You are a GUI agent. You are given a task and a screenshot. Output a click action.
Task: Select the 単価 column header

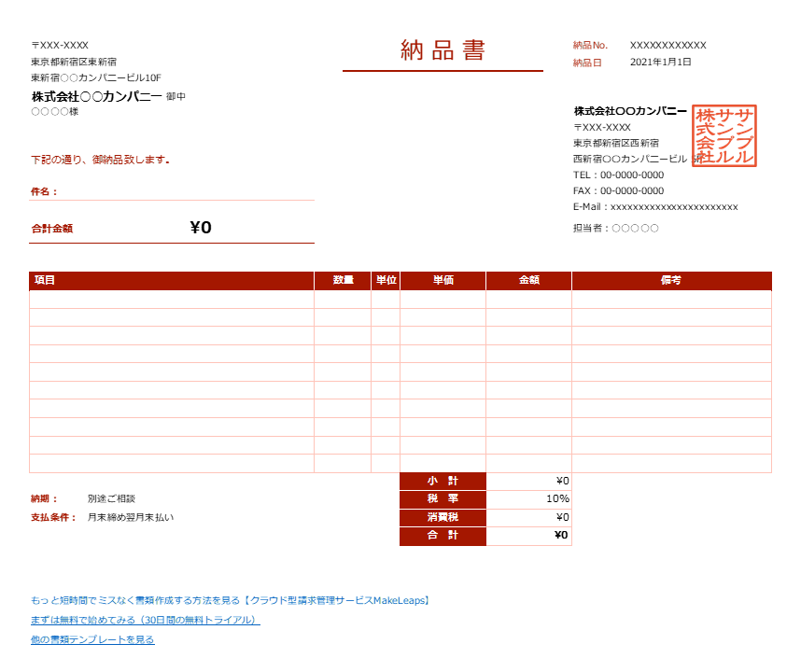443,280
